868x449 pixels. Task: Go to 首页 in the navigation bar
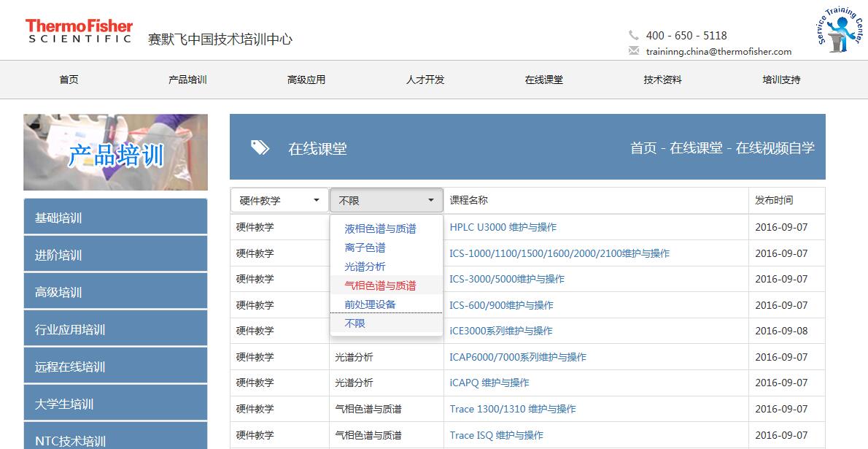point(69,80)
